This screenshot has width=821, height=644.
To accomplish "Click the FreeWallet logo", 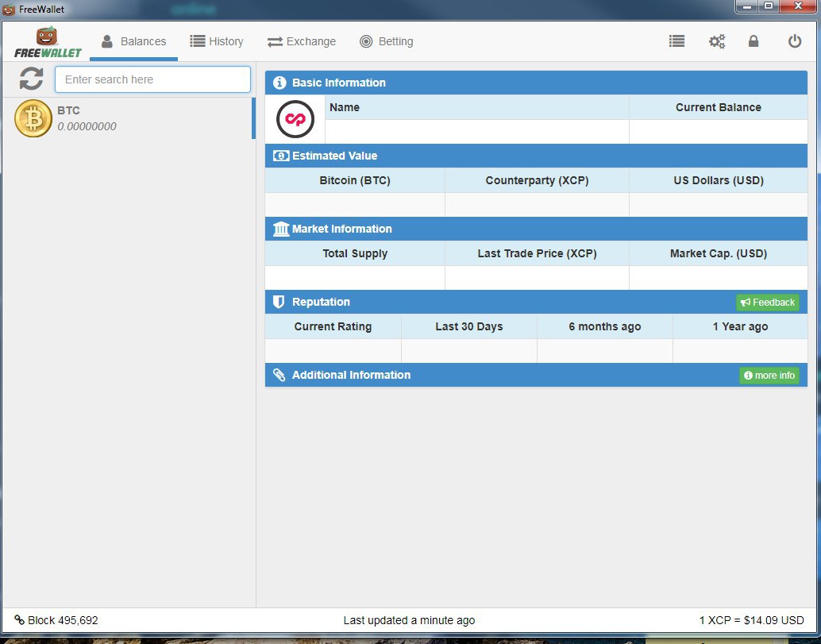I will click(48, 43).
